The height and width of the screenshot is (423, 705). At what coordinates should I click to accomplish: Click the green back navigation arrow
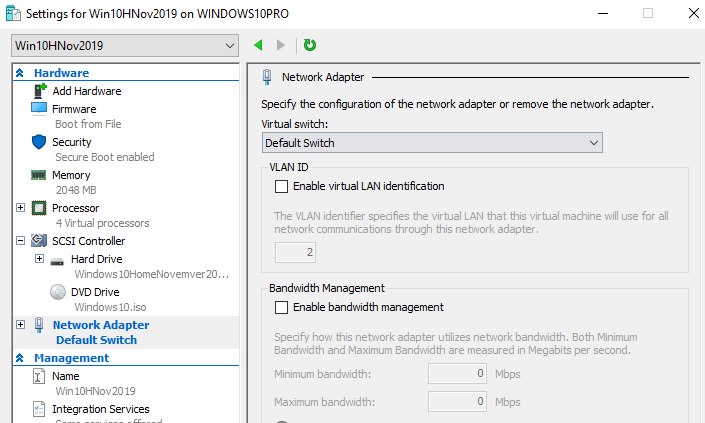coord(258,45)
